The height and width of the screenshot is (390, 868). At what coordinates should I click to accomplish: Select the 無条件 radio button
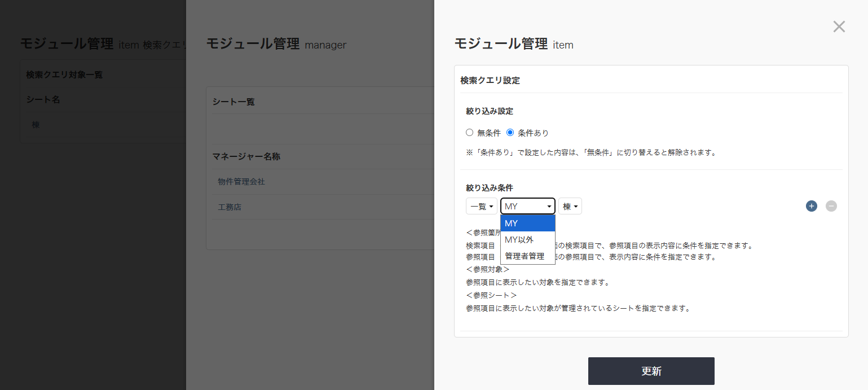point(469,132)
